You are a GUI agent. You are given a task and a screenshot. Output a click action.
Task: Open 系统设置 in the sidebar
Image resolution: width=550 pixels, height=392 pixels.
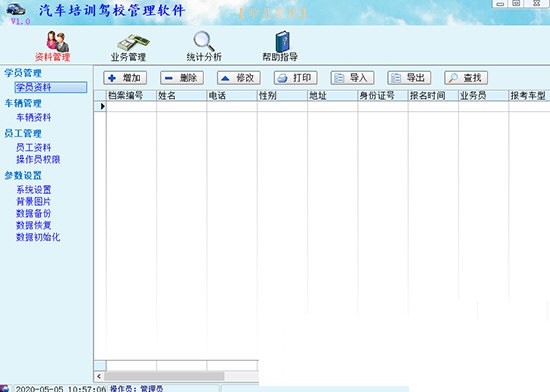[x=34, y=190]
